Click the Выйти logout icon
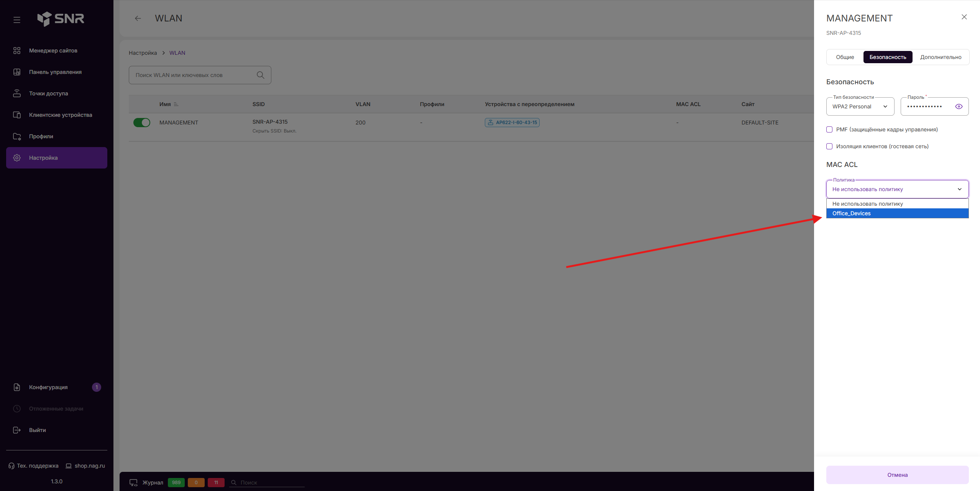The width and height of the screenshot is (980, 491). coord(17,430)
